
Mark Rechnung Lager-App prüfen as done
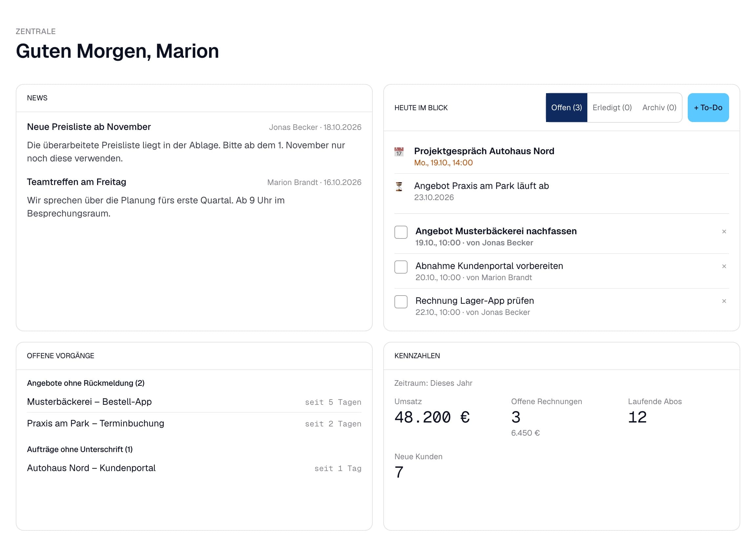coord(401,301)
